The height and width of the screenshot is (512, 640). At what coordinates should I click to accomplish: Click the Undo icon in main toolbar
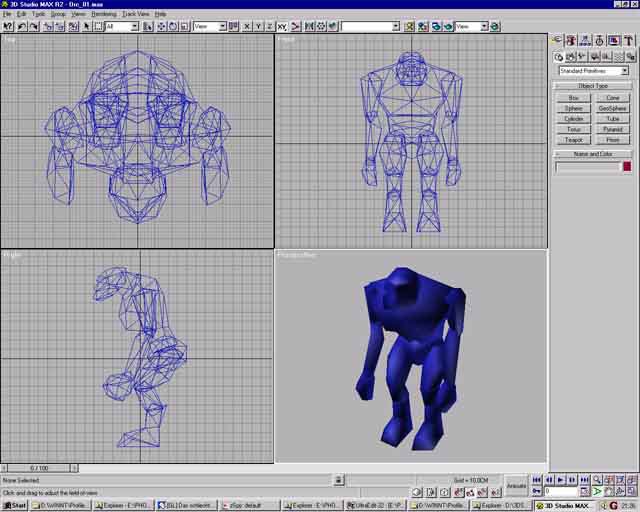tap(21, 26)
